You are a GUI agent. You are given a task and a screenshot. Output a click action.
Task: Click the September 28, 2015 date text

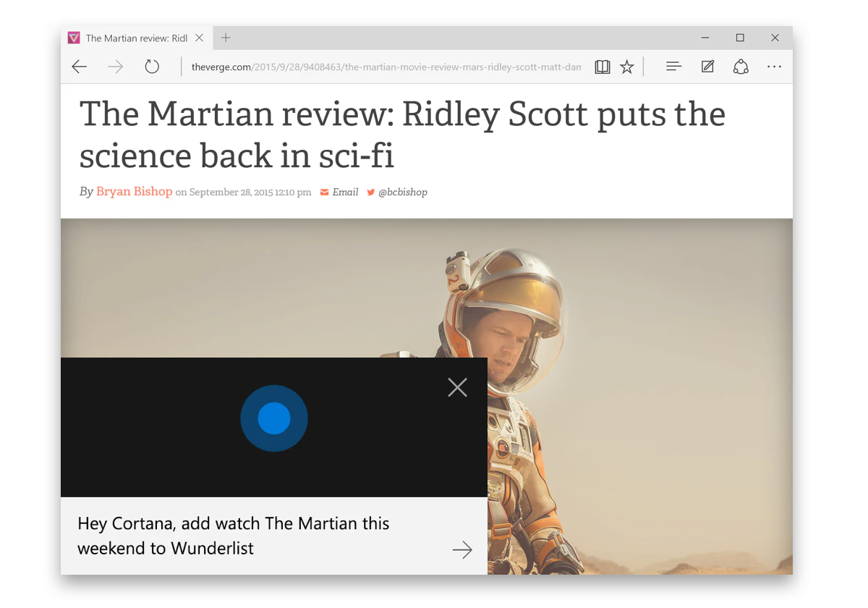pos(250,193)
